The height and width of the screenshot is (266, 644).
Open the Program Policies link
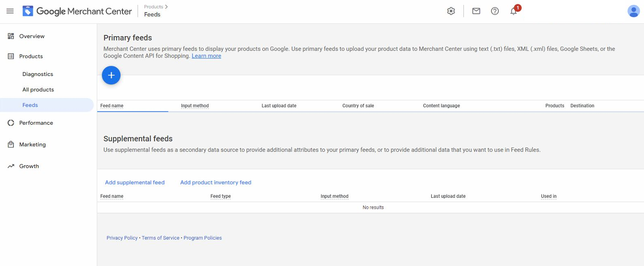point(203,238)
